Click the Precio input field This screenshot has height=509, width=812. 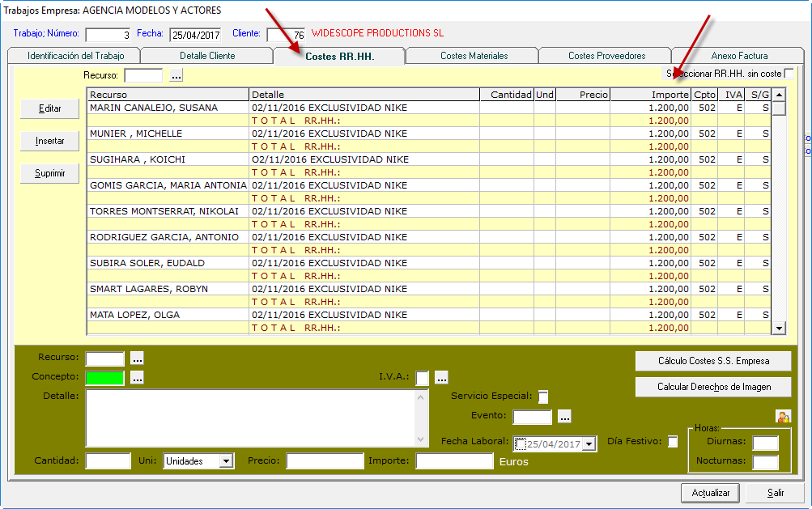[x=325, y=460]
